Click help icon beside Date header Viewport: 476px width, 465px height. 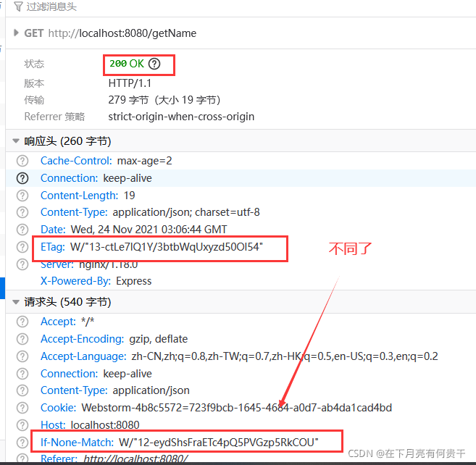pyautogui.click(x=22, y=230)
